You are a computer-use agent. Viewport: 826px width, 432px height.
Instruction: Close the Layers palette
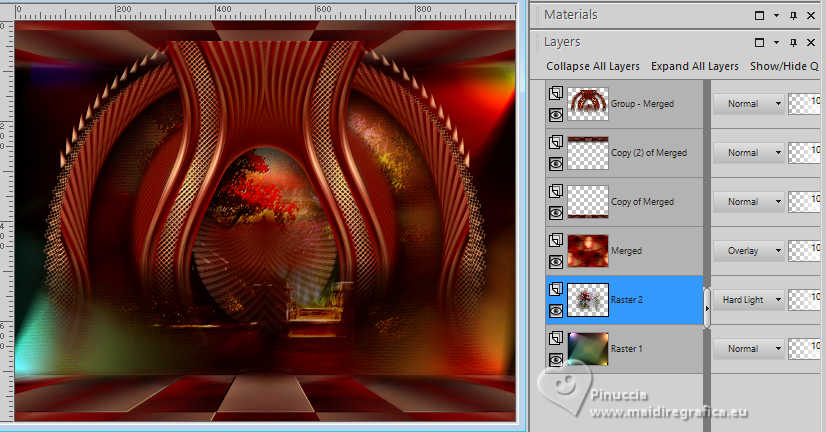(x=811, y=43)
